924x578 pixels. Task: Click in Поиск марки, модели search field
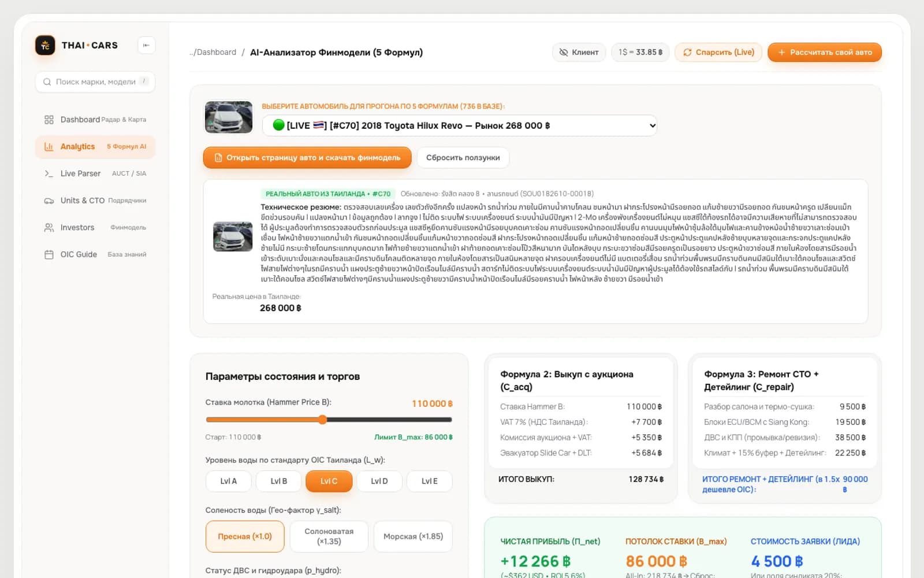[x=95, y=82]
